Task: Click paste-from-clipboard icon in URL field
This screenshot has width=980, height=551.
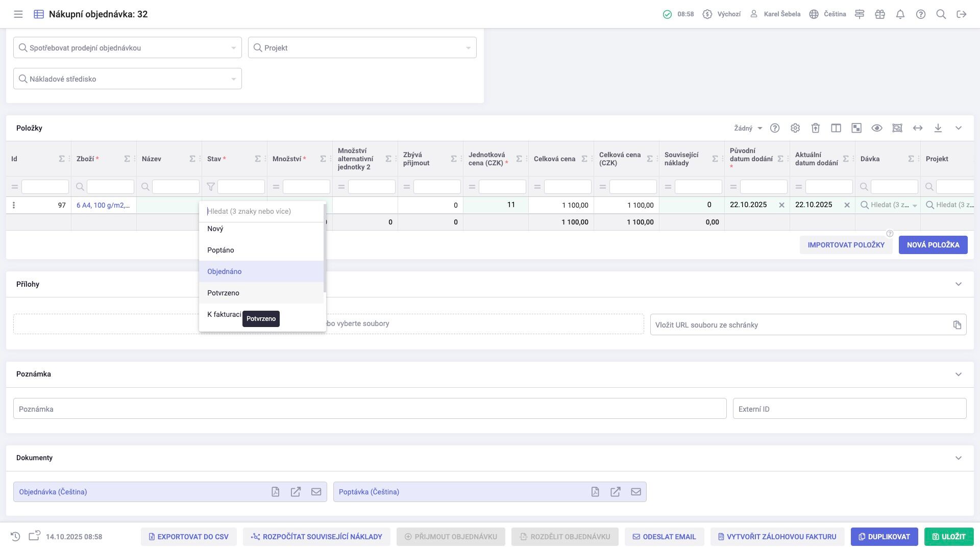Action: pos(957,325)
